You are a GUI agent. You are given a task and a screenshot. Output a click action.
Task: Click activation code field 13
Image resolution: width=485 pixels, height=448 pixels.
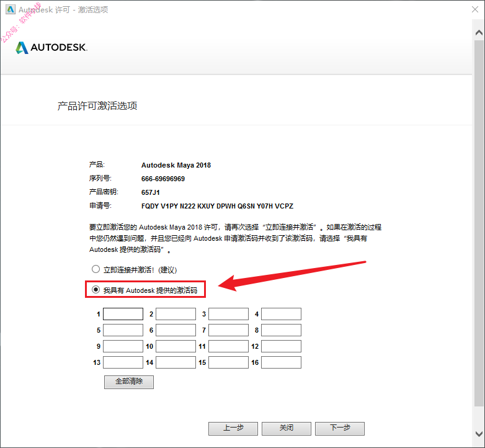point(123,362)
